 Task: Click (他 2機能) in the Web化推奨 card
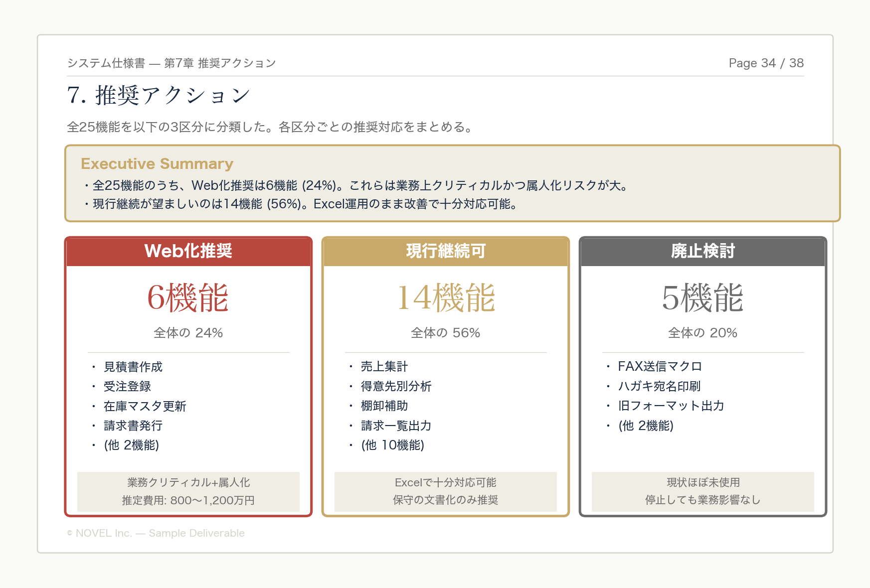(132, 445)
